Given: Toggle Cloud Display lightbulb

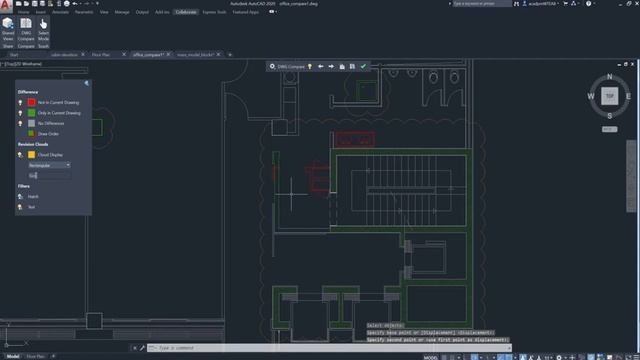Looking at the screenshot, I should tap(20, 155).
